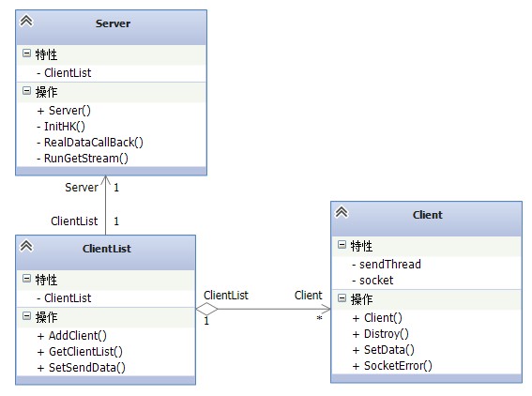Select the Server class title header
Viewport: 532px width, 396px height.
click(x=112, y=27)
